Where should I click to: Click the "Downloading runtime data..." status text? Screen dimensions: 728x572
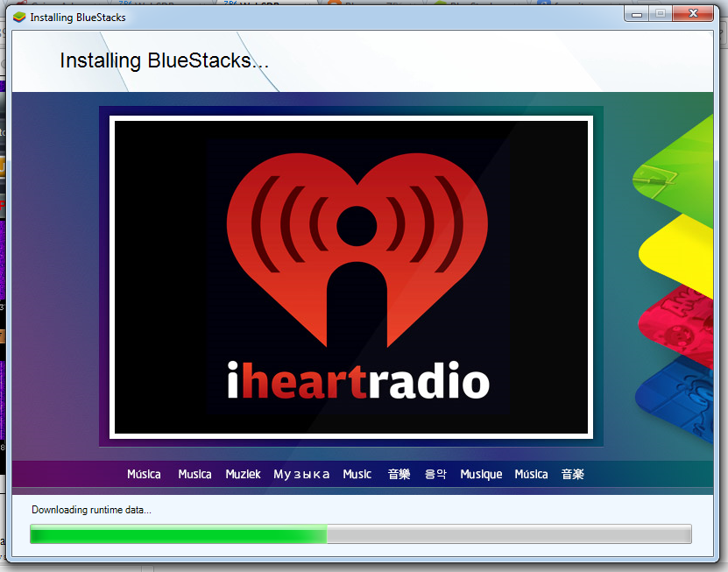[91, 510]
